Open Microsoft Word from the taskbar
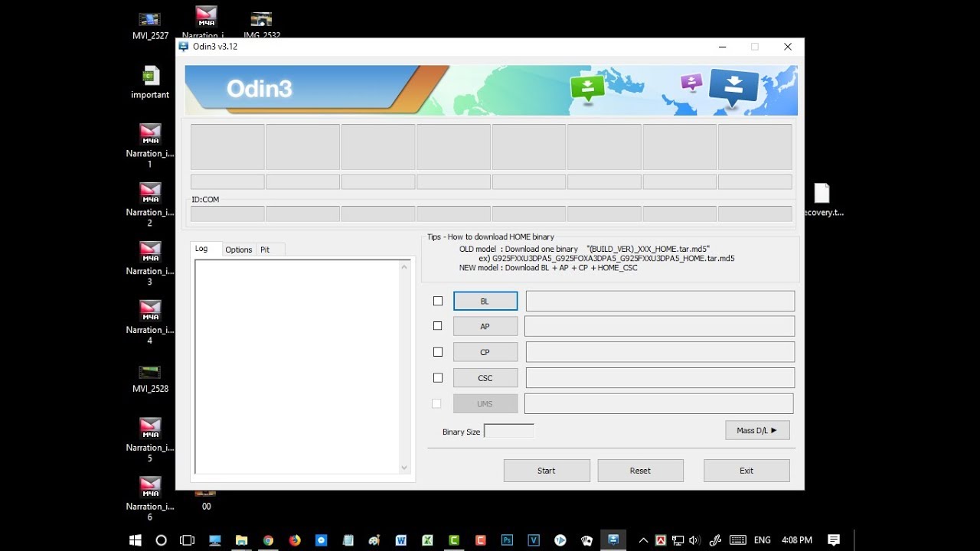 [x=400, y=540]
